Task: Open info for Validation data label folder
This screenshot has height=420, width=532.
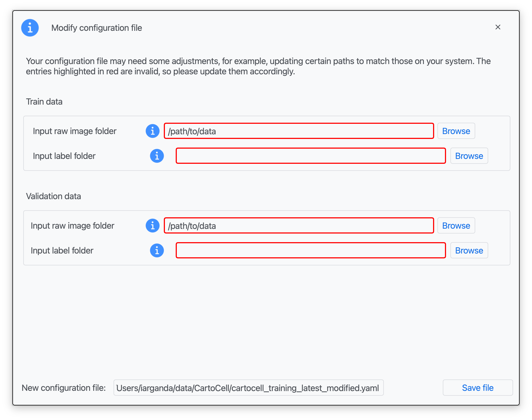Action: (157, 251)
